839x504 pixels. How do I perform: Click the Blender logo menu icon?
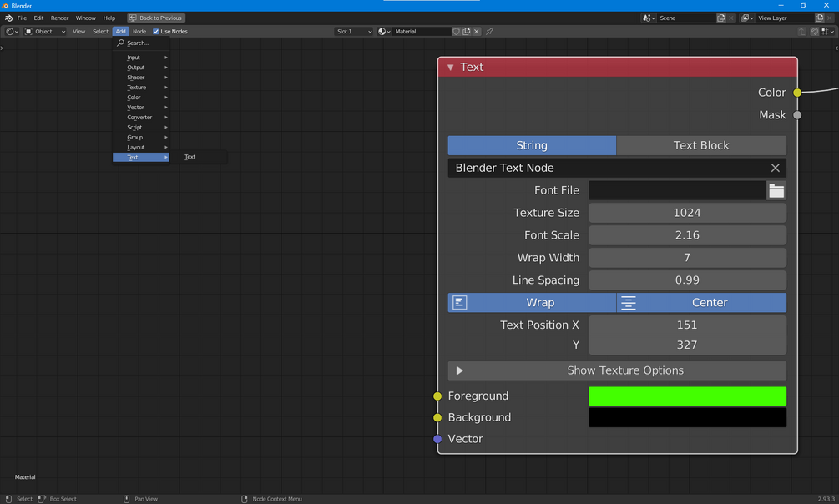tap(8, 18)
